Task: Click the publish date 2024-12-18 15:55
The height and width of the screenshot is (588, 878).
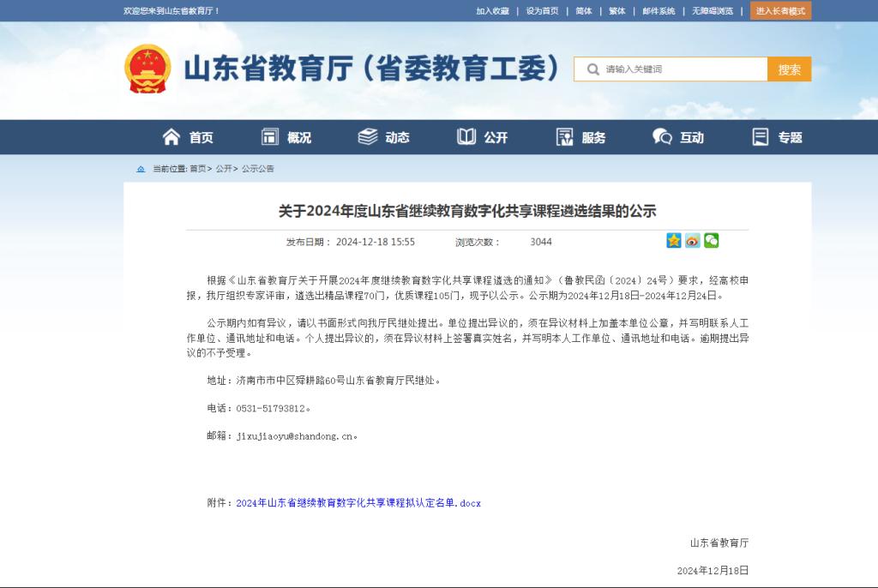Action: [x=376, y=242]
